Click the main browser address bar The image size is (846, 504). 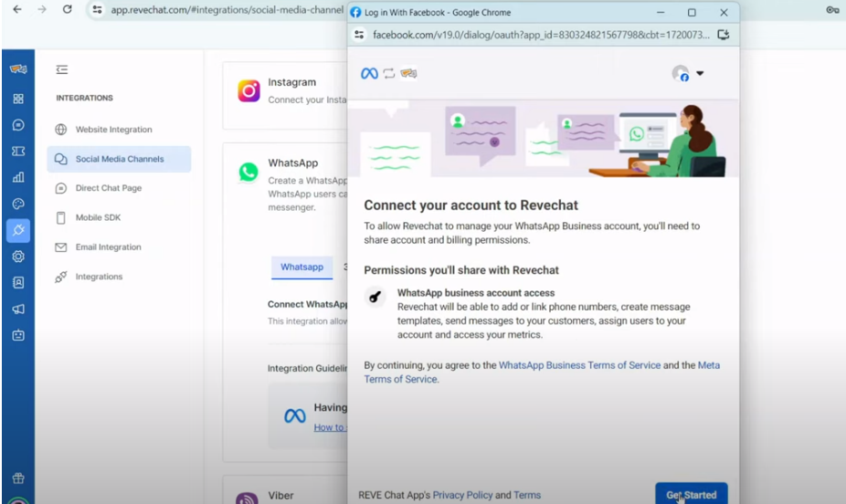227,10
